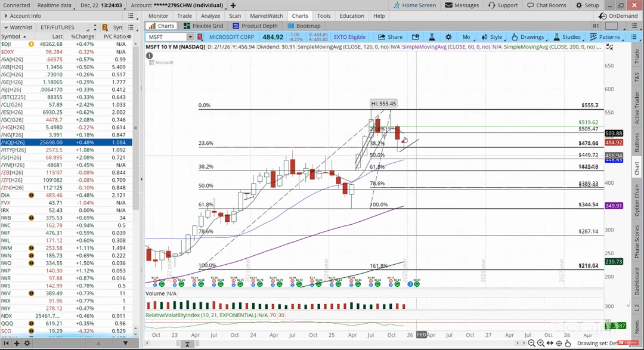This screenshot has height=350, width=644.
Task: Go to Home Screen
Action: click(x=415, y=5)
